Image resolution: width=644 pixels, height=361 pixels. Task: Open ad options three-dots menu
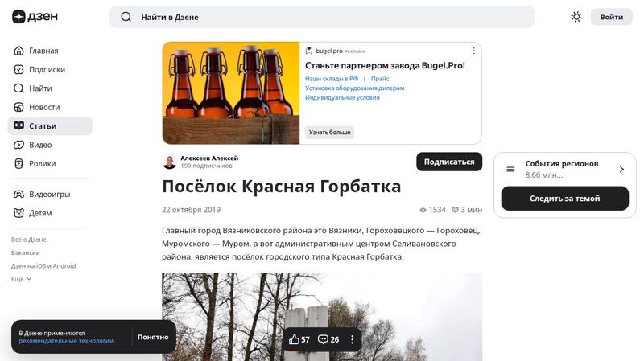click(x=473, y=51)
